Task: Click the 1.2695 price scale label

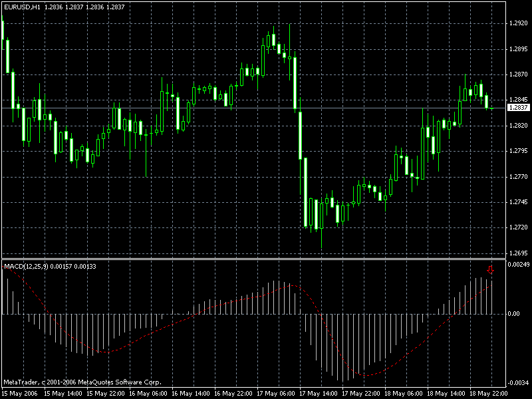Action: (x=519, y=253)
